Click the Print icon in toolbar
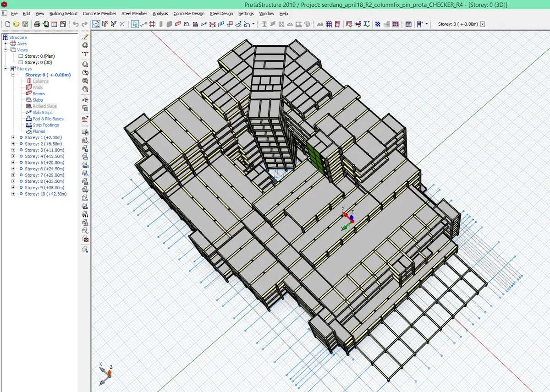The height and width of the screenshot is (392, 550). coord(37,24)
